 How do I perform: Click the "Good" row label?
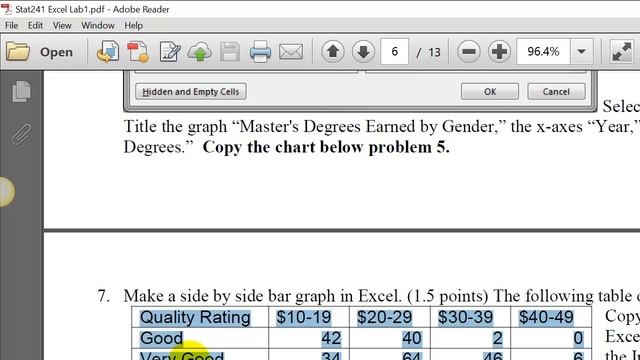click(161, 338)
